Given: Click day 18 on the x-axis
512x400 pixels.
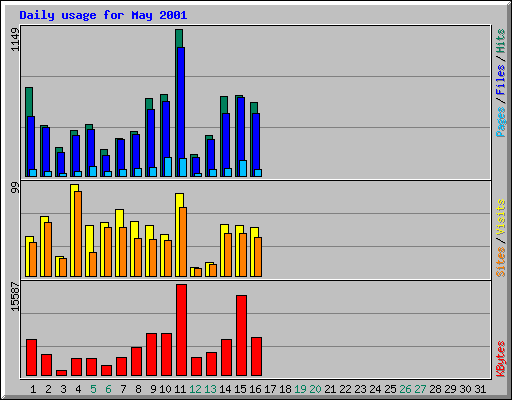Looking at the screenshot, I should click(285, 389).
